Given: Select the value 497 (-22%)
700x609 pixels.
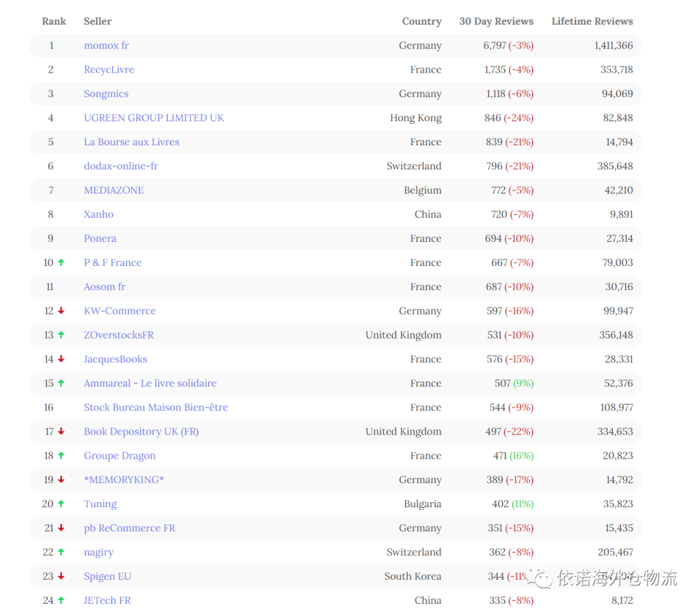Looking at the screenshot, I should 509,431.
